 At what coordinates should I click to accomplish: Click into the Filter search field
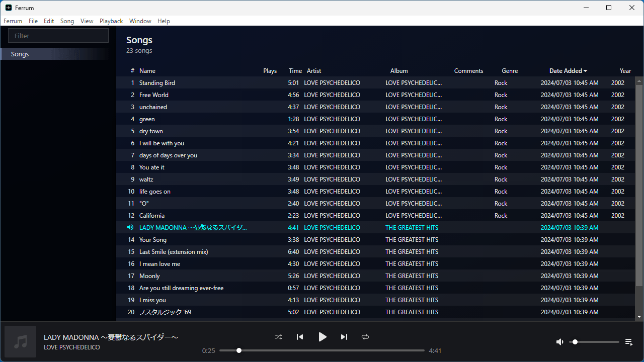click(x=58, y=36)
